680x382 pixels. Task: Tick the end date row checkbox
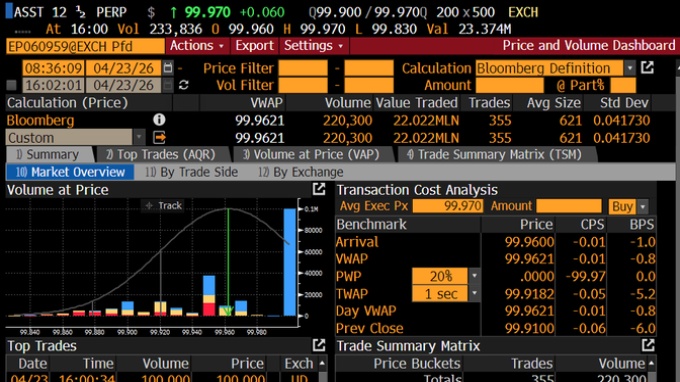[x=12, y=85]
